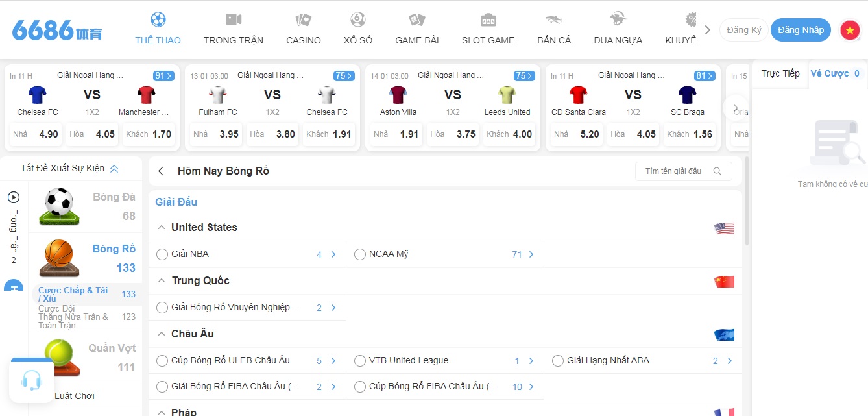This screenshot has height=416, width=868.
Task: Collapse the United States league group
Action: pos(161,228)
